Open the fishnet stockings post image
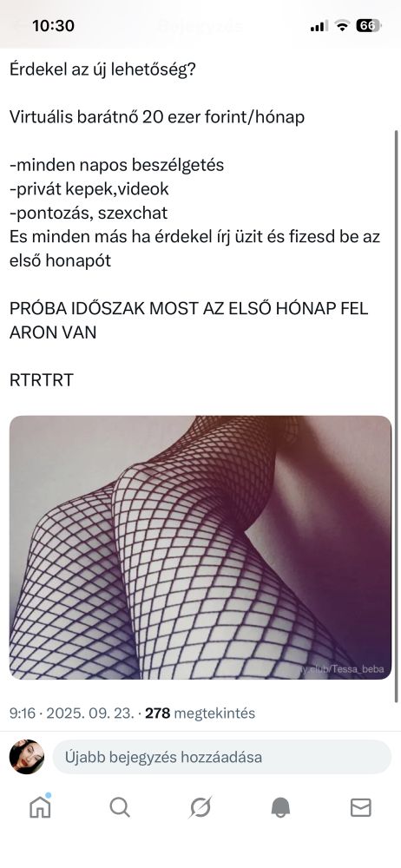This screenshot has width=401, height=868. pyautogui.click(x=200, y=548)
